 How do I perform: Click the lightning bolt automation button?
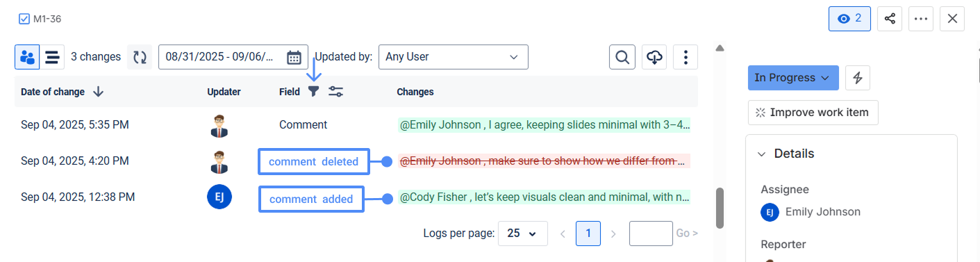(x=858, y=78)
